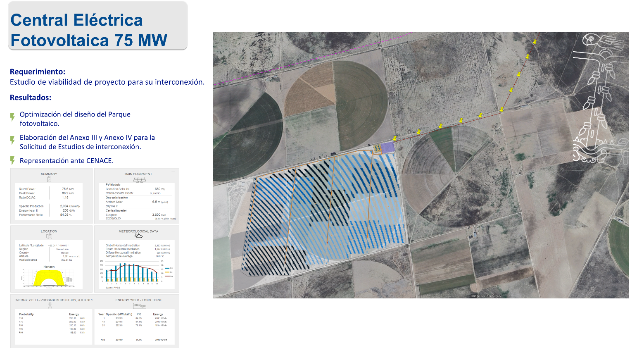Viewport: 644px width, 348px height.
Task: Click the 'Diffuse Horizontal Irradiation' label
Action: click(x=123, y=253)
